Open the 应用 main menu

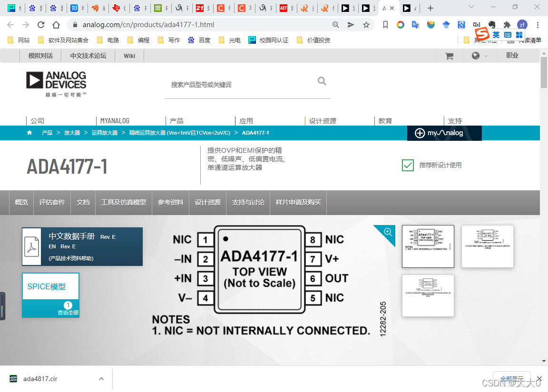(246, 121)
